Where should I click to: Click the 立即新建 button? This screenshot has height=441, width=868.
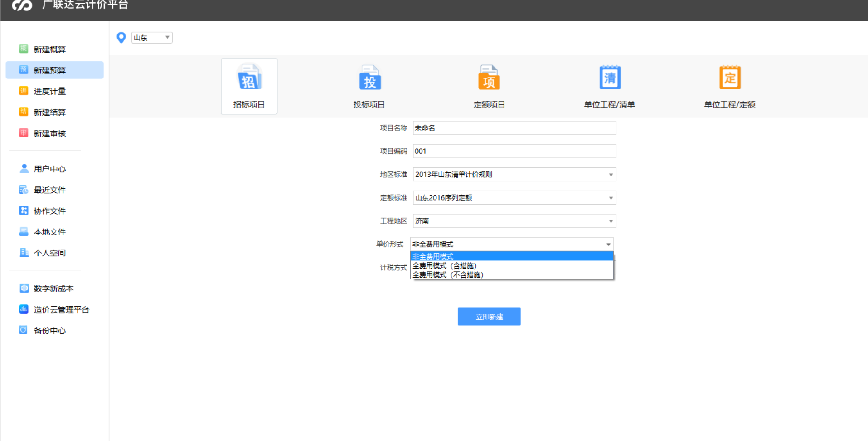pos(489,317)
